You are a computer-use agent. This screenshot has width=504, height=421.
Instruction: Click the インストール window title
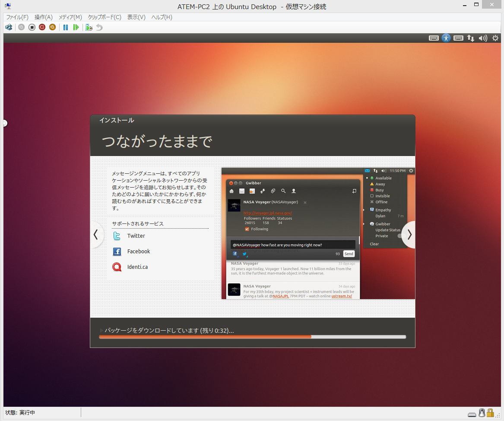coord(117,120)
